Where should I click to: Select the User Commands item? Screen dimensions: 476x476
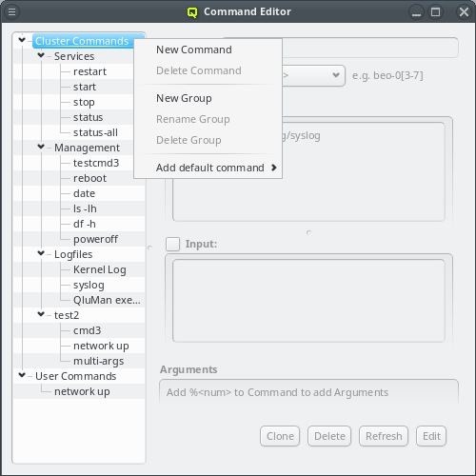coord(75,376)
